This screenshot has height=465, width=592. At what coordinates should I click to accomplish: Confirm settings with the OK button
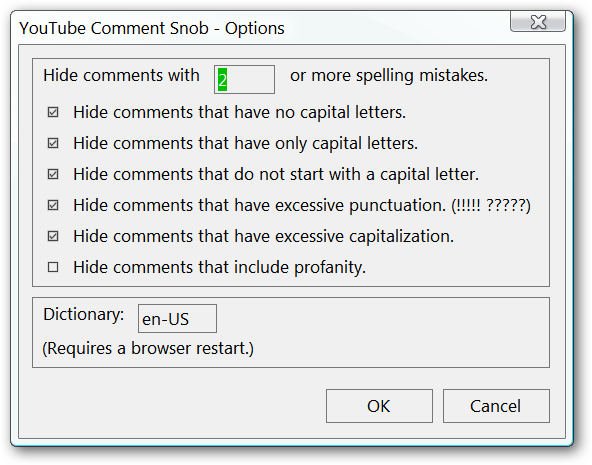click(x=379, y=406)
